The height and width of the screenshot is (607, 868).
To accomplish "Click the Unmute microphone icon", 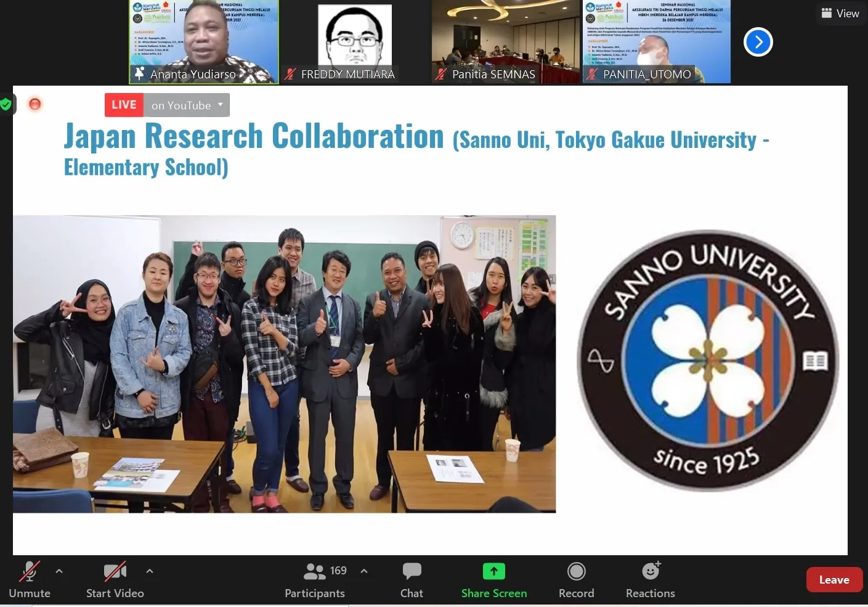I will point(29,572).
